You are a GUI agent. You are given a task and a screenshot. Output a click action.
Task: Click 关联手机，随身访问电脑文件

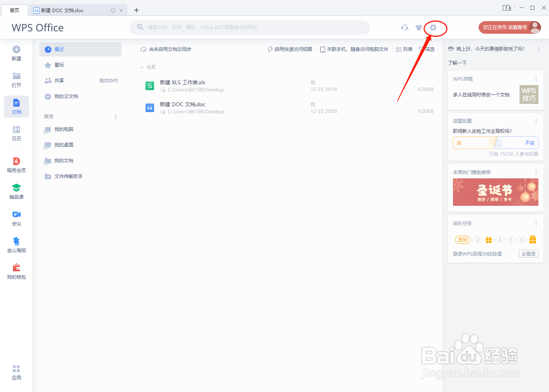point(354,49)
